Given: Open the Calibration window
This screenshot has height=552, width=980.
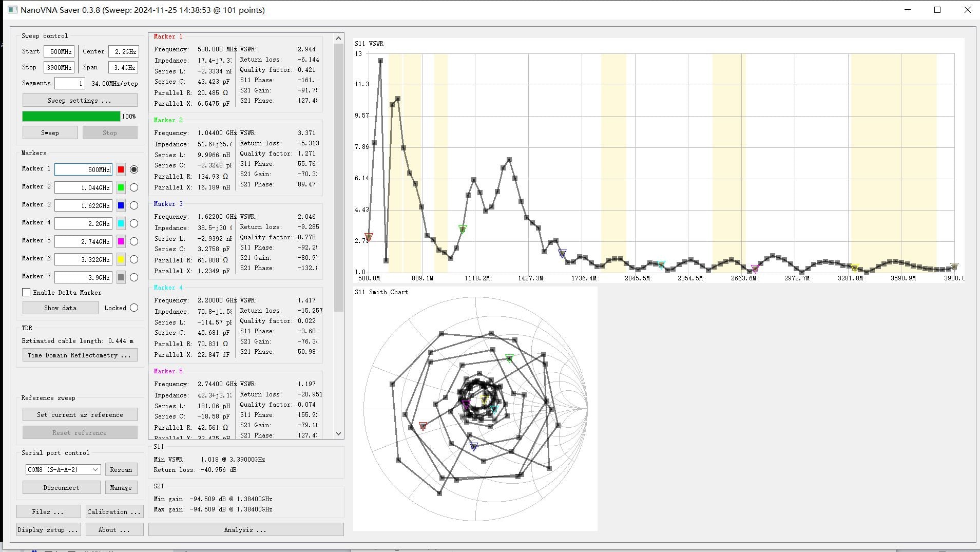Looking at the screenshot, I should point(114,511).
